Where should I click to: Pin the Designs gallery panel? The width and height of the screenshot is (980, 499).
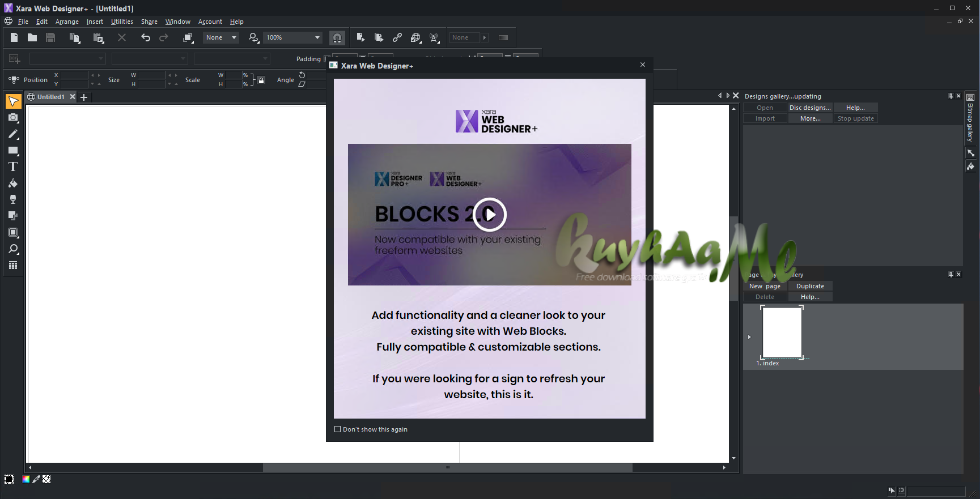pos(951,96)
